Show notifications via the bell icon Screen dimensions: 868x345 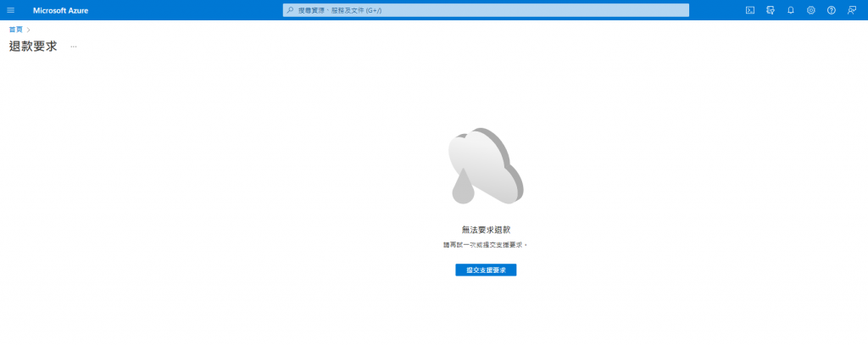click(791, 10)
